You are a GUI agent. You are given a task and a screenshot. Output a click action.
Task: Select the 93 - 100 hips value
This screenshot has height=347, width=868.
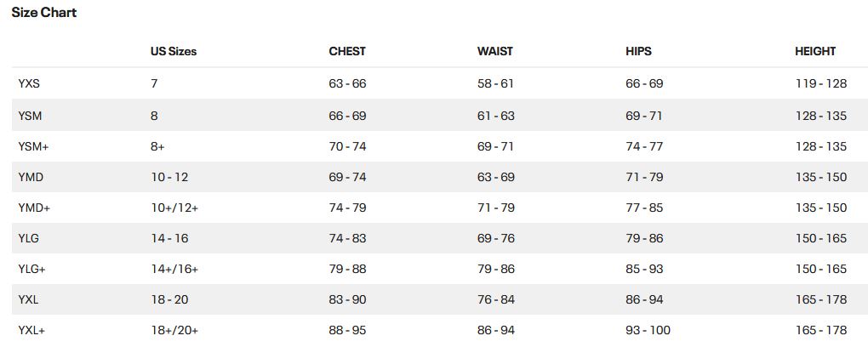point(648,330)
